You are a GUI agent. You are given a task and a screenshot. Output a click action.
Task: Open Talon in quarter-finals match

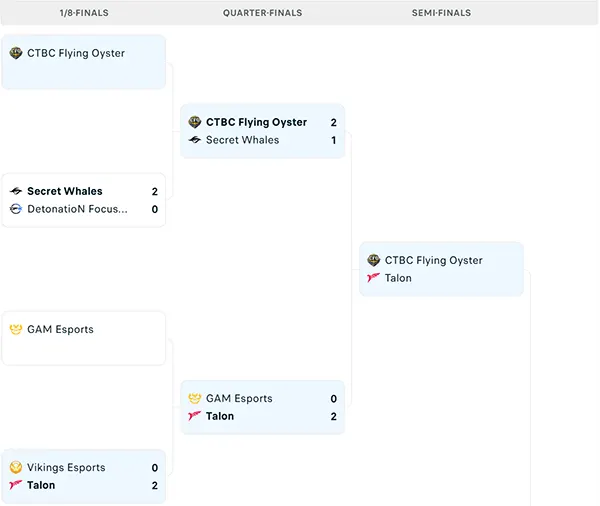220,416
